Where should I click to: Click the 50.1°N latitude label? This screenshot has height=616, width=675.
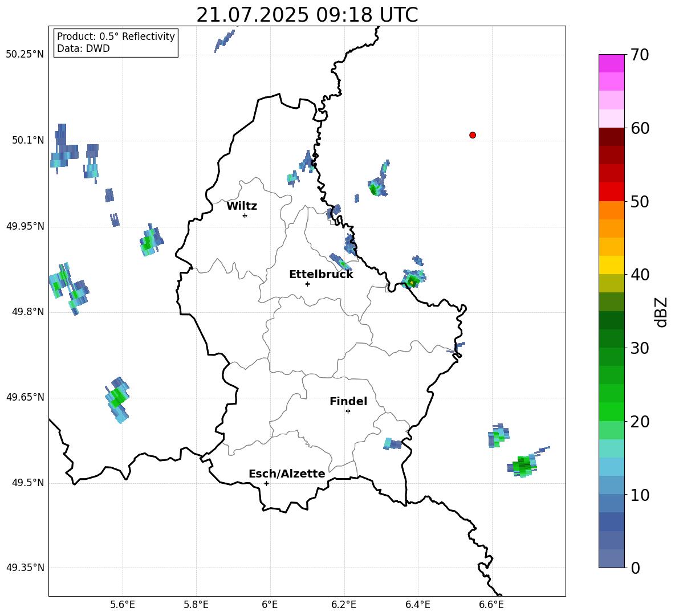(x=27, y=140)
